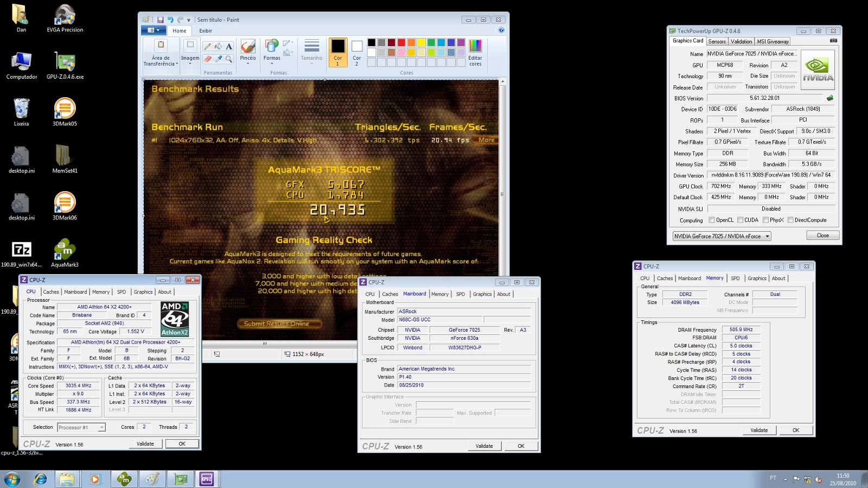This screenshot has width=868, height=488.
Task: Click the Close button in GPU-Z
Action: pyautogui.click(x=822, y=236)
